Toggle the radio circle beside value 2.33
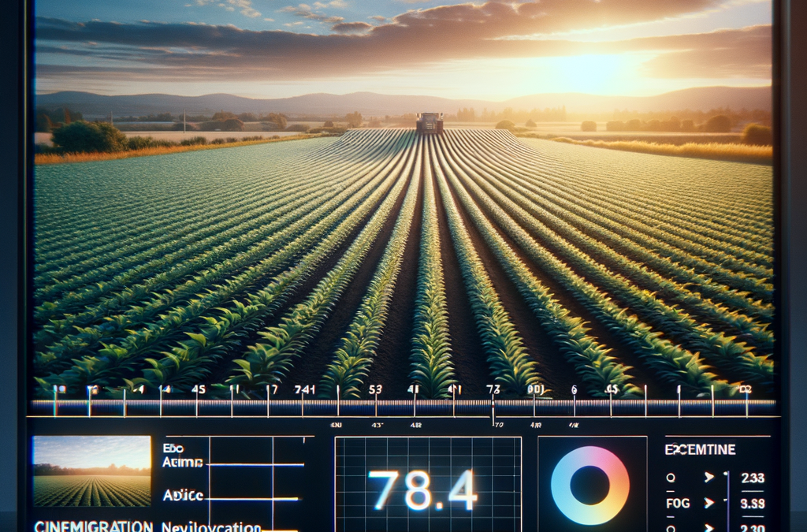Screen dimensions: 807x532 pyautogui.click(x=670, y=478)
